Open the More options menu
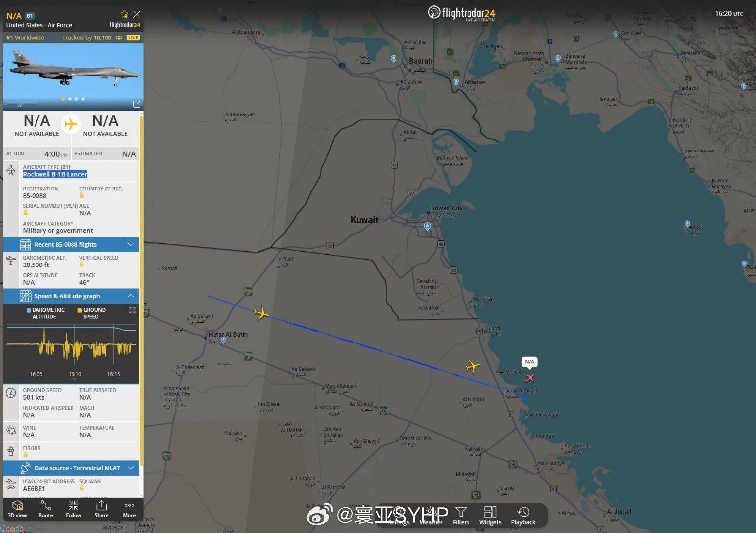 pyautogui.click(x=129, y=509)
